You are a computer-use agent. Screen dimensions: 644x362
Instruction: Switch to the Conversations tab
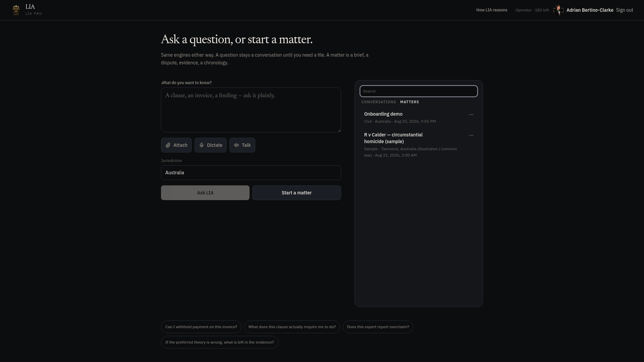click(x=379, y=102)
